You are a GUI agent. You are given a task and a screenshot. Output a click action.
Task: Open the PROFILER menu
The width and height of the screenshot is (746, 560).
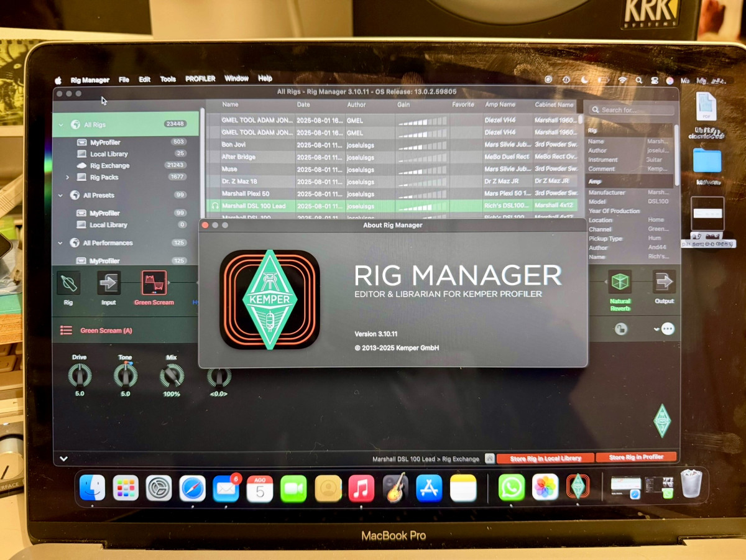tap(200, 79)
